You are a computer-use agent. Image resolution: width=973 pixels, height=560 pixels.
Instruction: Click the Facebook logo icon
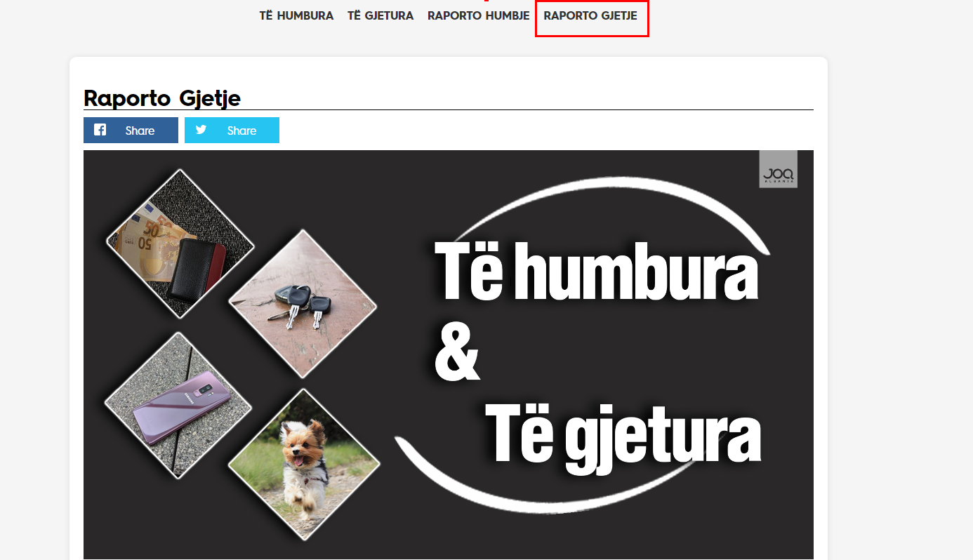click(x=100, y=130)
